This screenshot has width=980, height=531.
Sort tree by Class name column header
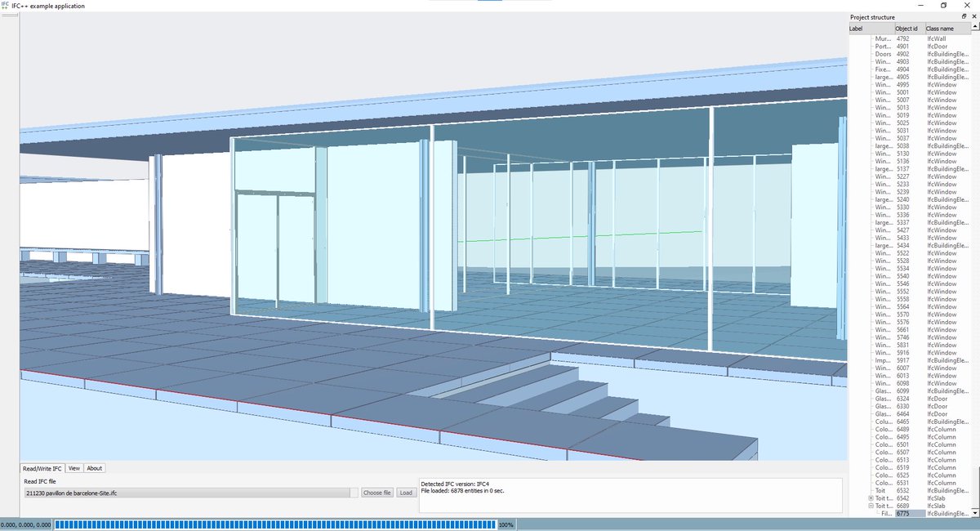click(x=947, y=29)
